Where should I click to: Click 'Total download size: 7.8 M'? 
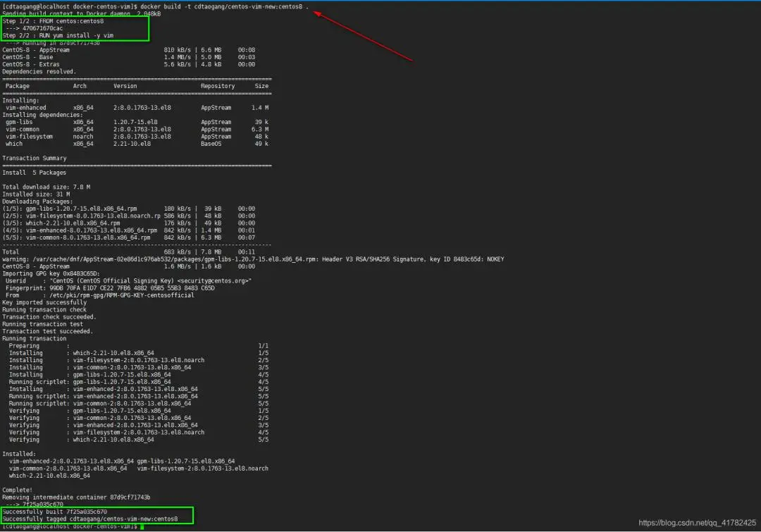coord(46,187)
